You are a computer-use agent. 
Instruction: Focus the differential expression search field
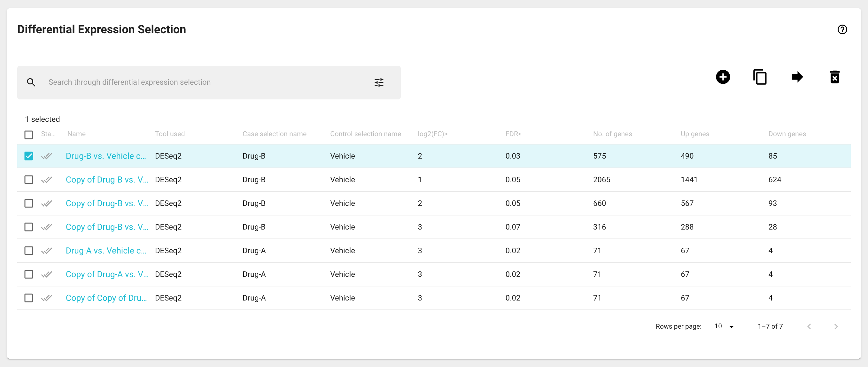point(202,82)
